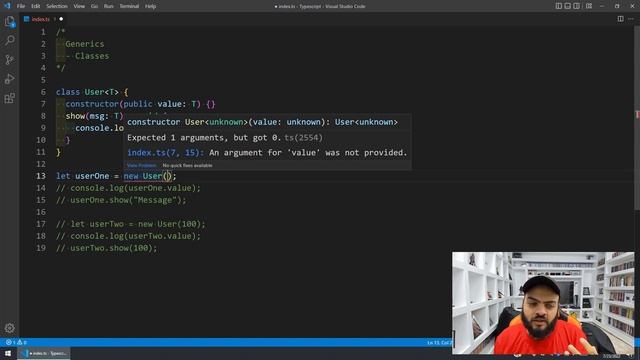
Task: Toggle the primary side bar layout icon
Action: click(x=558, y=6)
